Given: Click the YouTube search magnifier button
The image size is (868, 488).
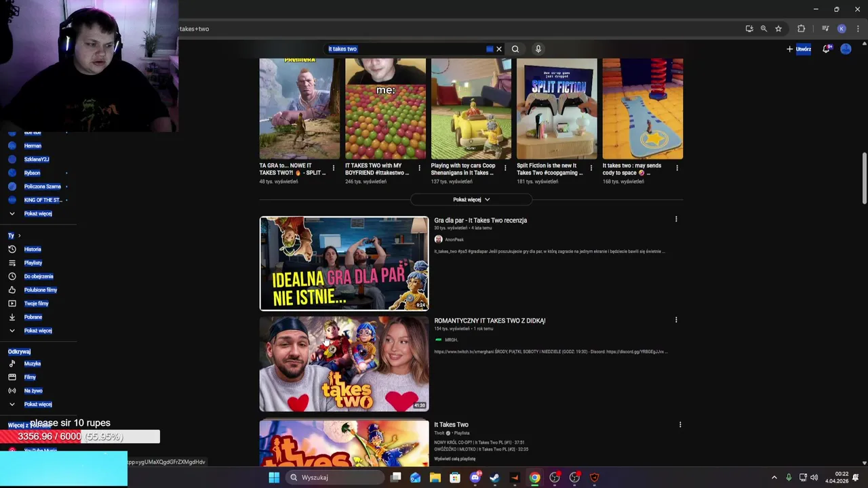Looking at the screenshot, I should [x=515, y=49].
